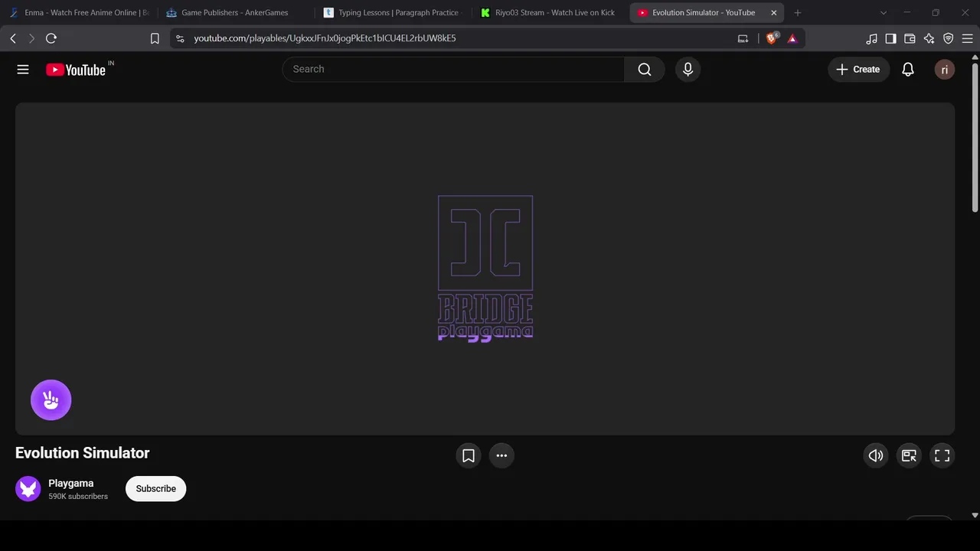Open a new browser tab
980x551 pixels.
pos(798,13)
